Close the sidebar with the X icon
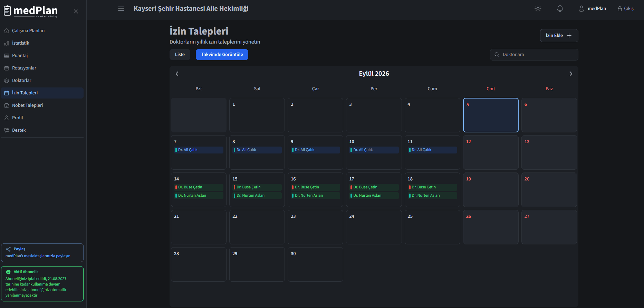644x308 pixels. click(76, 11)
